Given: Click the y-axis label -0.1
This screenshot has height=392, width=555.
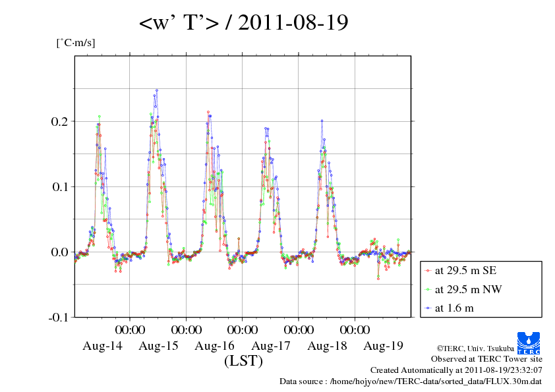Looking at the screenshot, I should pos(58,318).
